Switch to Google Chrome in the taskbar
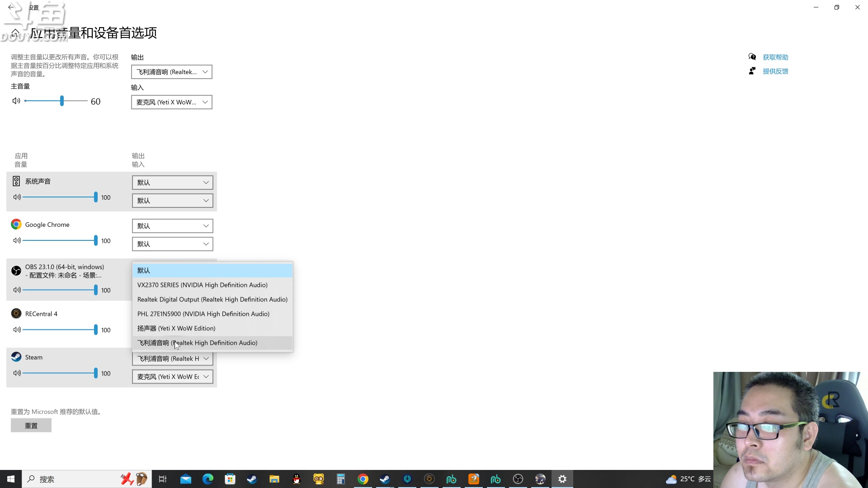The image size is (868, 488). (x=363, y=479)
